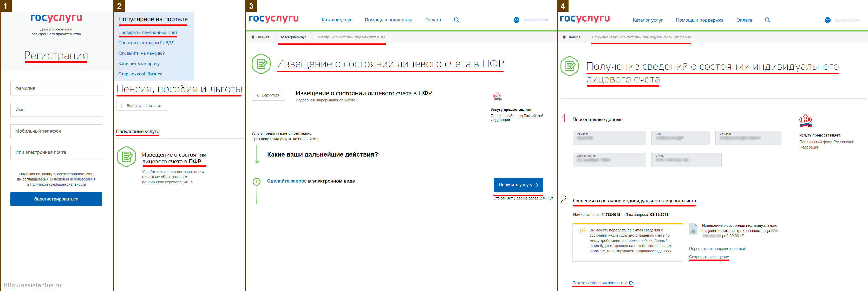Click the chevron after пенсионного страхования description
The image size is (868, 291).
(x=191, y=182)
